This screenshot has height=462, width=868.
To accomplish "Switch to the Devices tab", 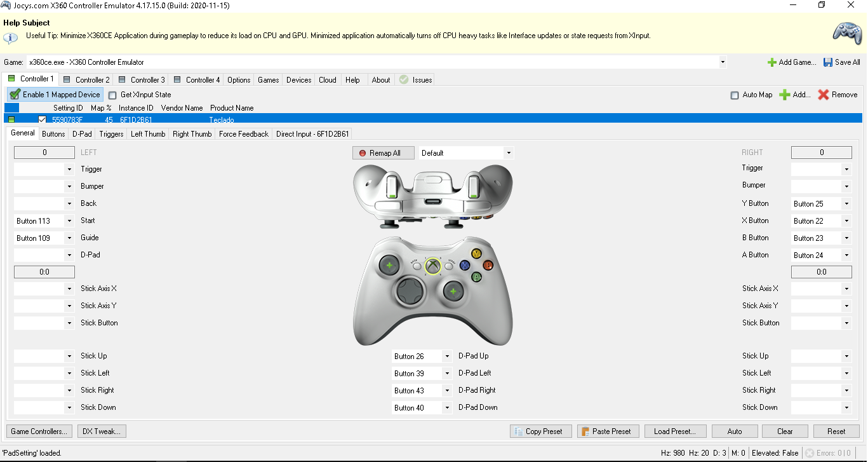I will 299,80.
